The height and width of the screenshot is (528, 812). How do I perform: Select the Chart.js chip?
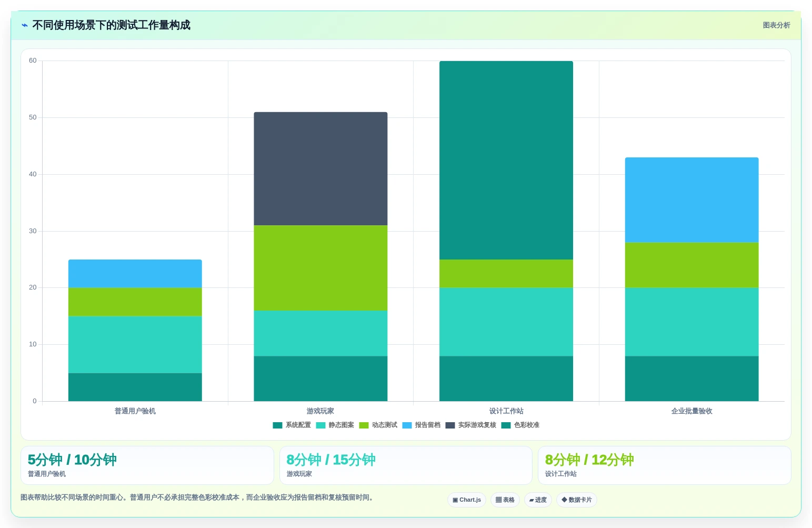click(467, 500)
